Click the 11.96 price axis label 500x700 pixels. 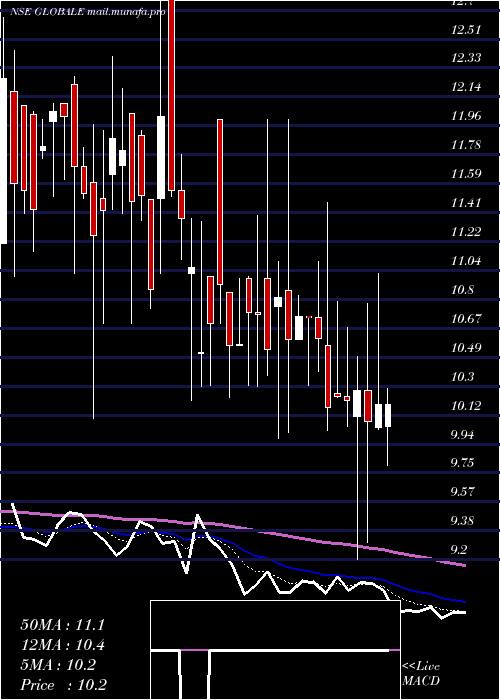point(466,116)
